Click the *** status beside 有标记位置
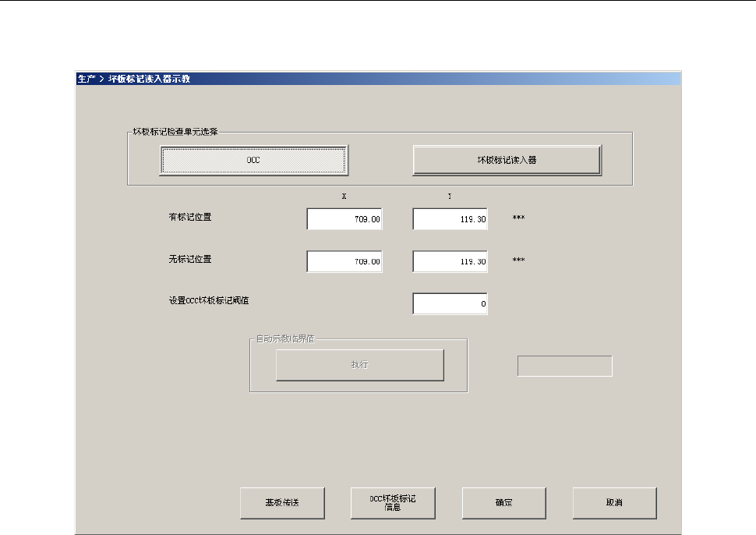Viewport: 756px width, 535px height. tap(519, 218)
